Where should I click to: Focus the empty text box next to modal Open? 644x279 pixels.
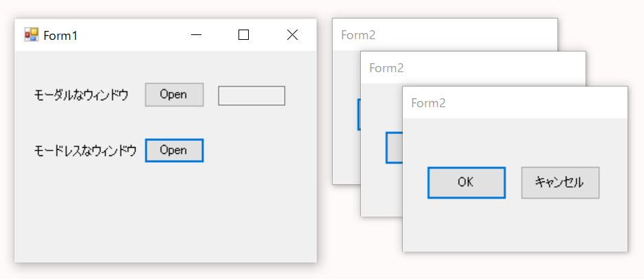pos(252,96)
